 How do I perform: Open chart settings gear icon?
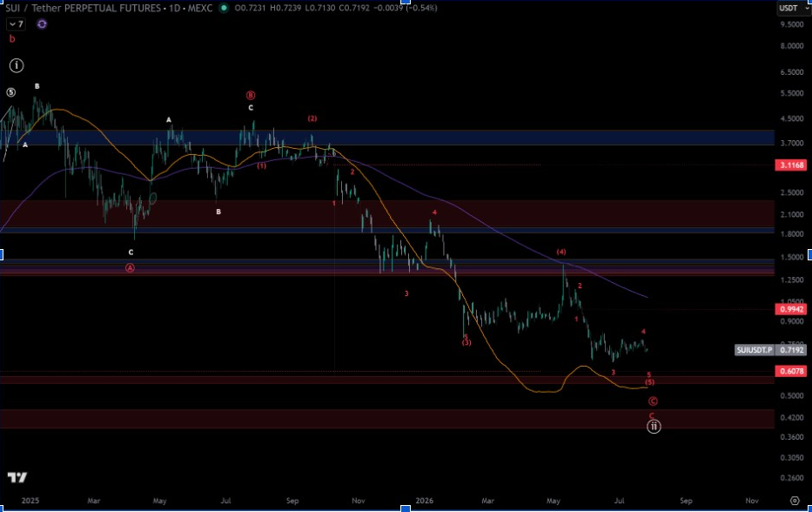(795, 501)
